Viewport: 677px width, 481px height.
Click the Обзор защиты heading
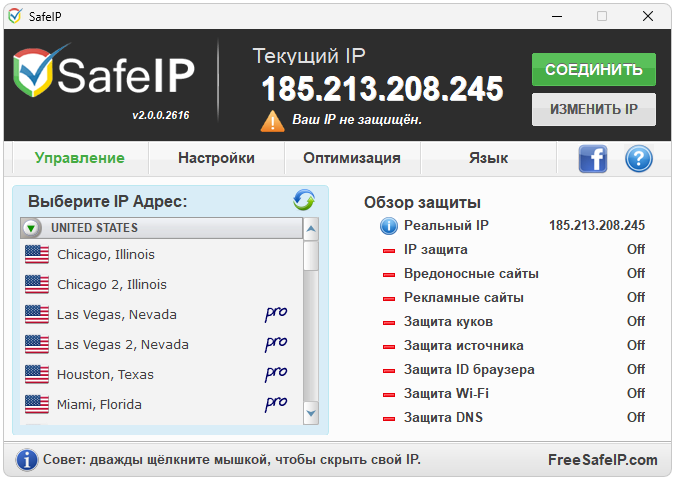(422, 203)
